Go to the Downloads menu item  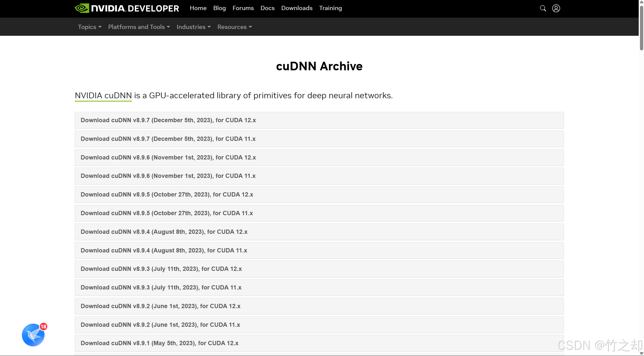pyautogui.click(x=297, y=8)
